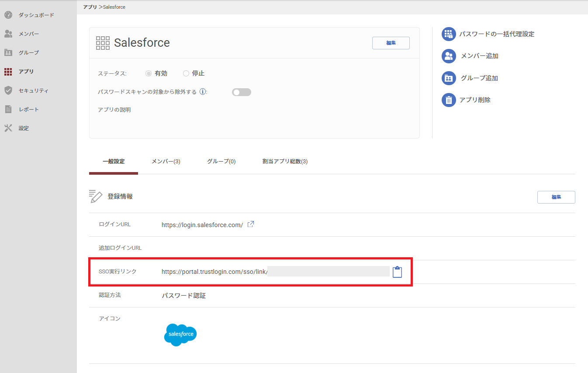Viewport: 588px width, 373px height.
Task: Click the ステータス: label
Action: coord(112,73)
